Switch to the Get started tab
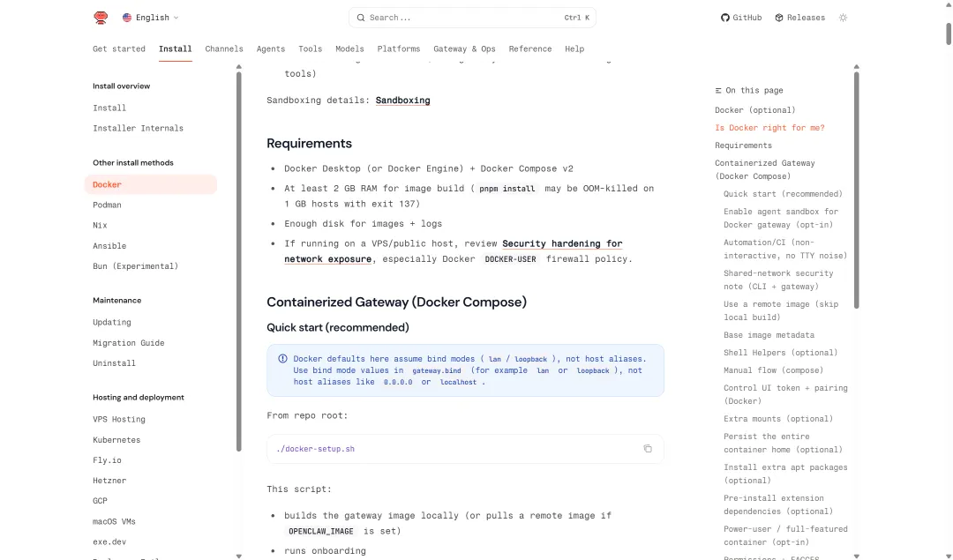Image resolution: width=953 pixels, height=560 pixels. tap(119, 49)
